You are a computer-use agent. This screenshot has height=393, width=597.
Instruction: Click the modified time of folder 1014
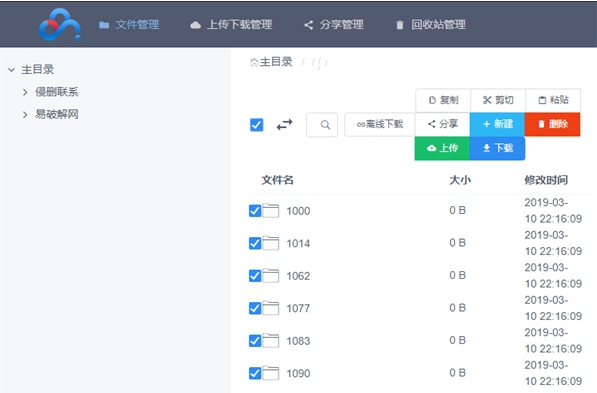click(x=553, y=243)
